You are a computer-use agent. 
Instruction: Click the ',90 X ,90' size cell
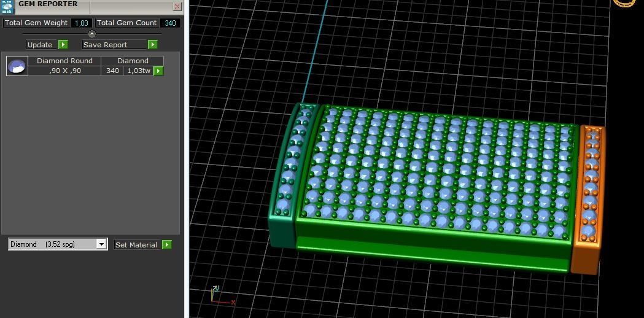coord(64,71)
